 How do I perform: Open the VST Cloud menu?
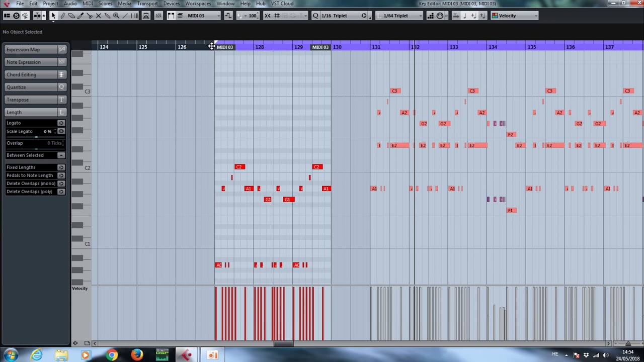pos(282,4)
